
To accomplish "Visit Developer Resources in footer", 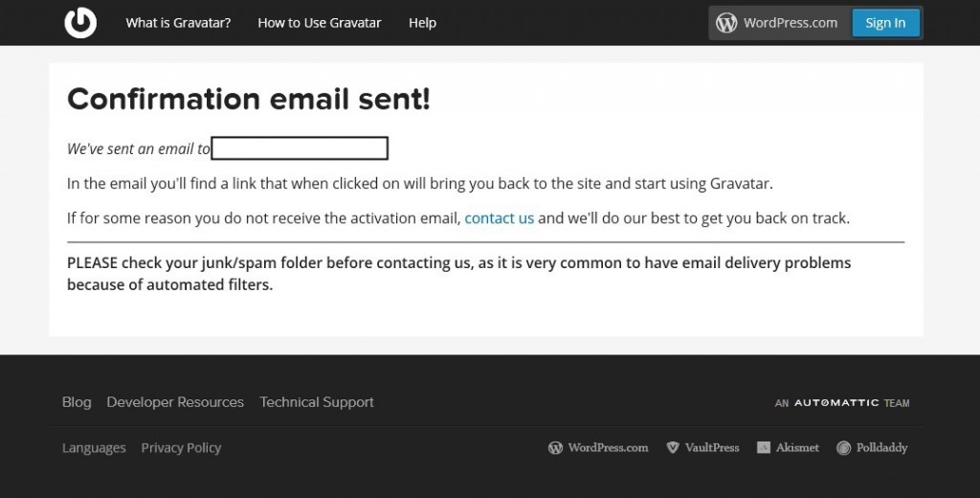I will [x=175, y=402].
